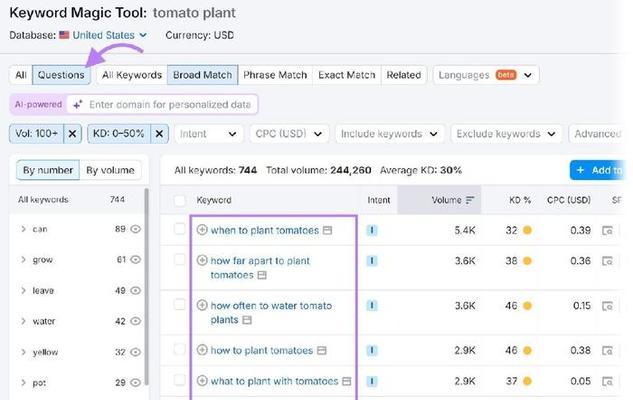This screenshot has height=400, width=633.
Task: View SERP features for the 0.38 CPC row
Action: tap(607, 350)
